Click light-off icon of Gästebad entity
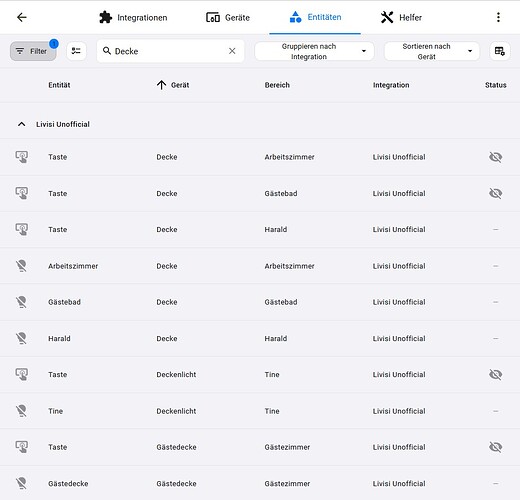 tap(22, 302)
